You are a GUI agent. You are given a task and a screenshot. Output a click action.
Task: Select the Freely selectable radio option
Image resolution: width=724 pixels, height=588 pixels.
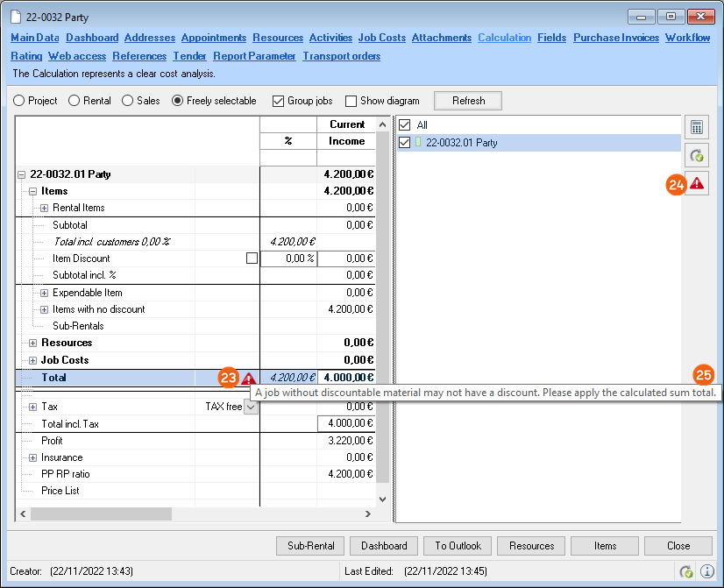coord(178,101)
